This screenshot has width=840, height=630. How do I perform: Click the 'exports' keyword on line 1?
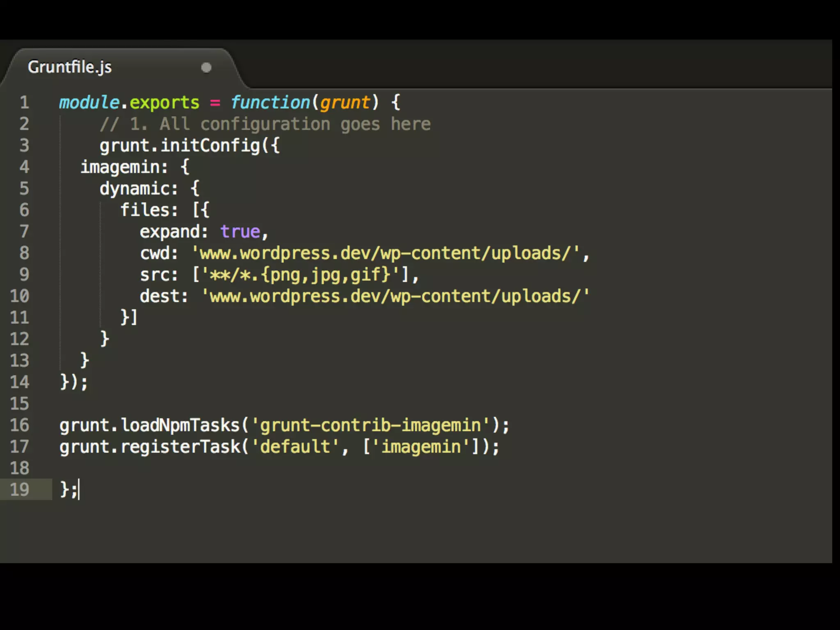click(164, 103)
